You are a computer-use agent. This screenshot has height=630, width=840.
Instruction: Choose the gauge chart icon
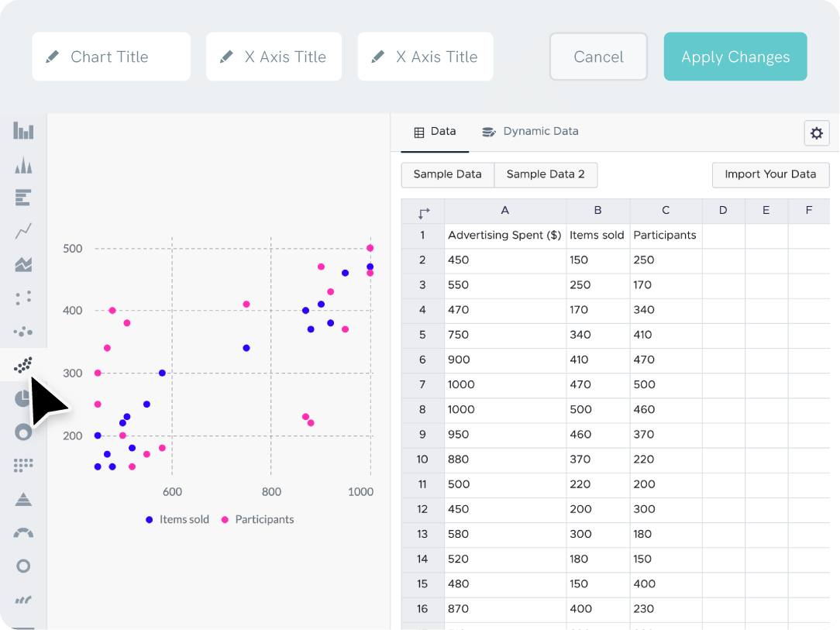click(23, 533)
